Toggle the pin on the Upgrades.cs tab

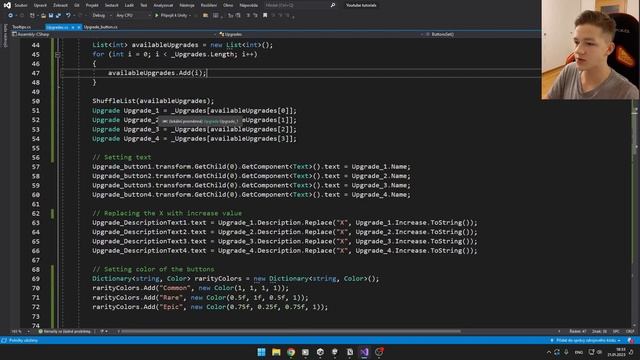click(73, 27)
